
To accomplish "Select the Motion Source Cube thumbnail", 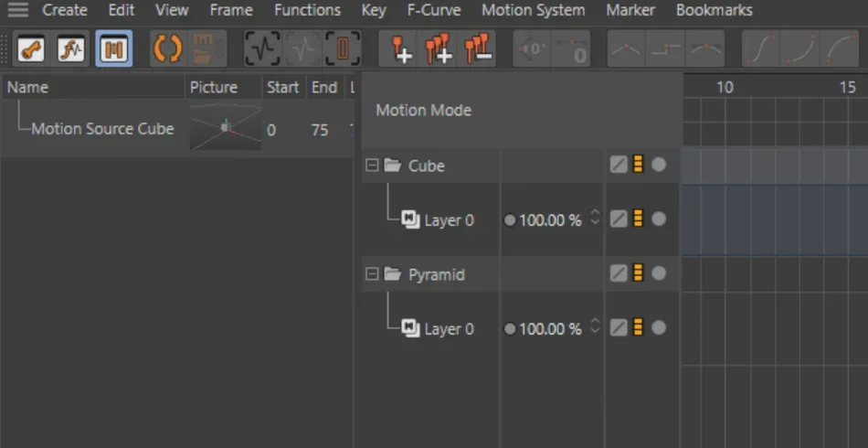I will point(226,127).
